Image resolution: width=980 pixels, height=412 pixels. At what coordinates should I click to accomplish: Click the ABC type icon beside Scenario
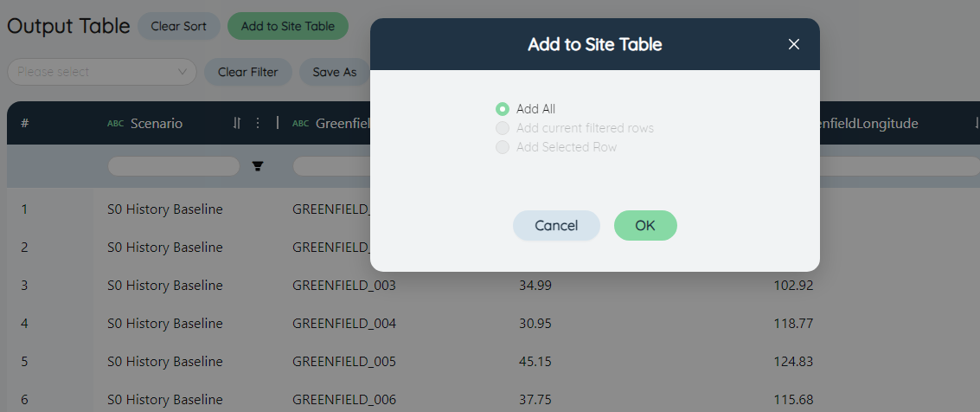coord(116,124)
